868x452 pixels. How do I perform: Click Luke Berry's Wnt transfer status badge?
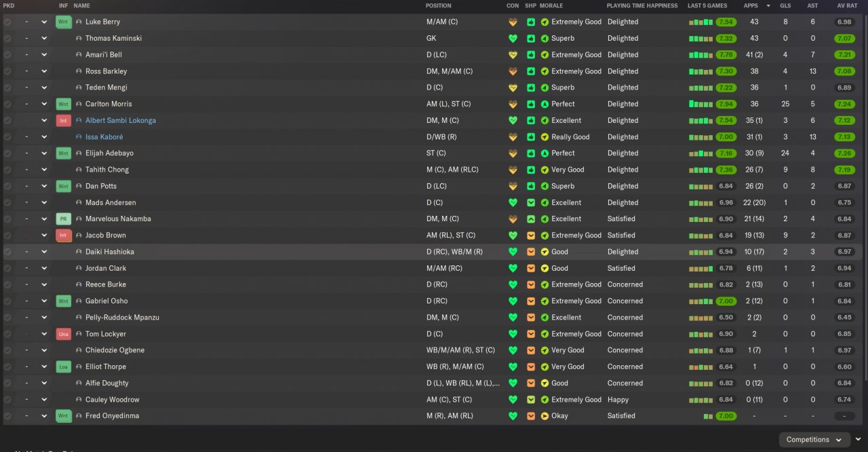64,22
